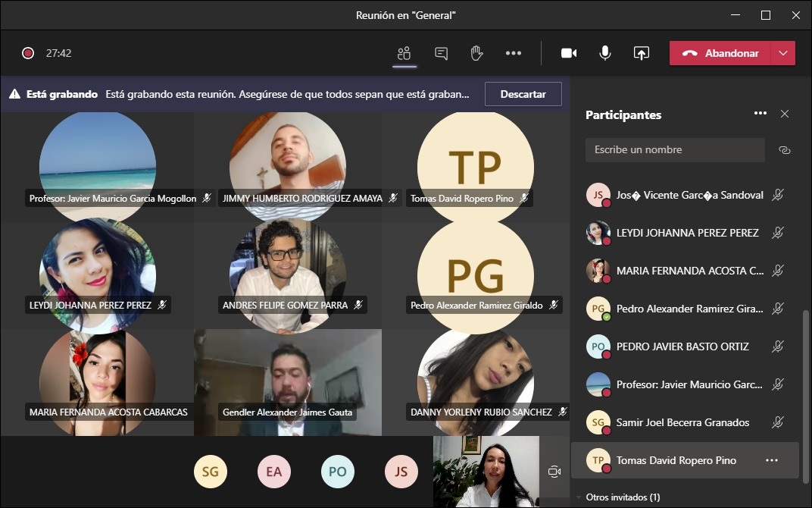812x508 pixels.
Task: Toggle the camera on or off
Action: pos(568,53)
